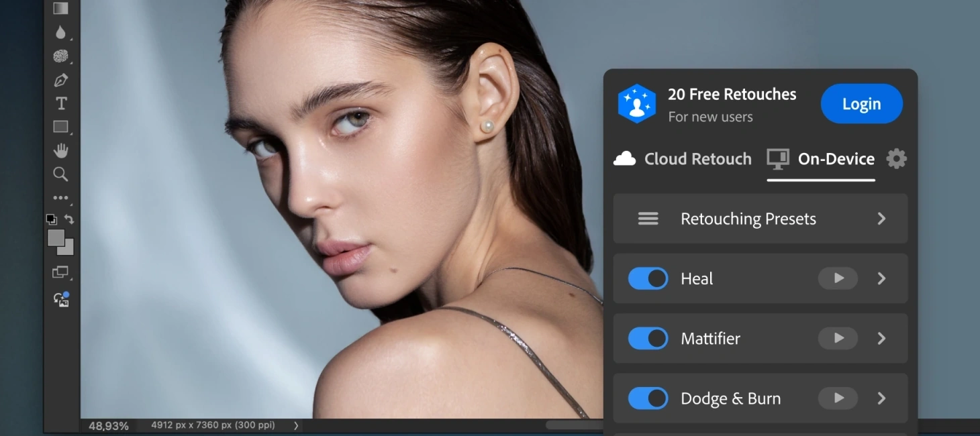Toggle the Heal switch off
The height and width of the screenshot is (436, 980).
coord(648,278)
